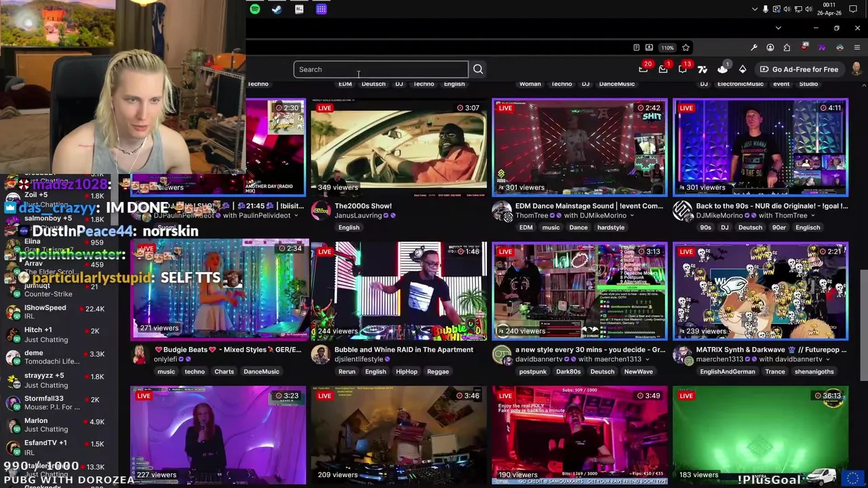
Task: Open the wrench developer tools icon
Action: point(754,47)
